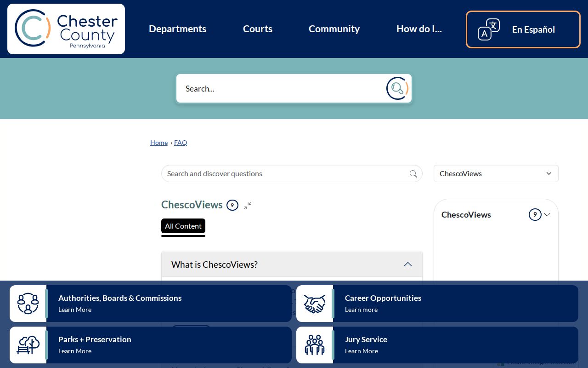Viewport: 588px width, 368px height.
Task: Open the Community menu
Action: tap(334, 29)
